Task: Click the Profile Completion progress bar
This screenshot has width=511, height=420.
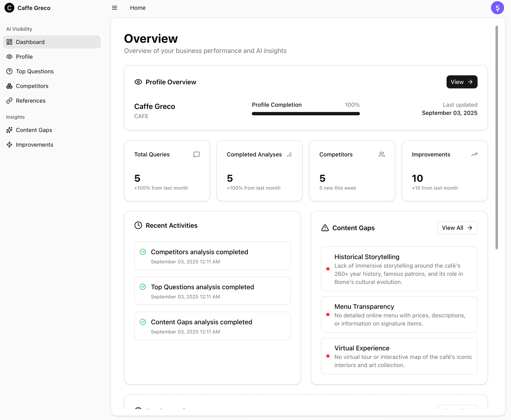Action: (306, 114)
